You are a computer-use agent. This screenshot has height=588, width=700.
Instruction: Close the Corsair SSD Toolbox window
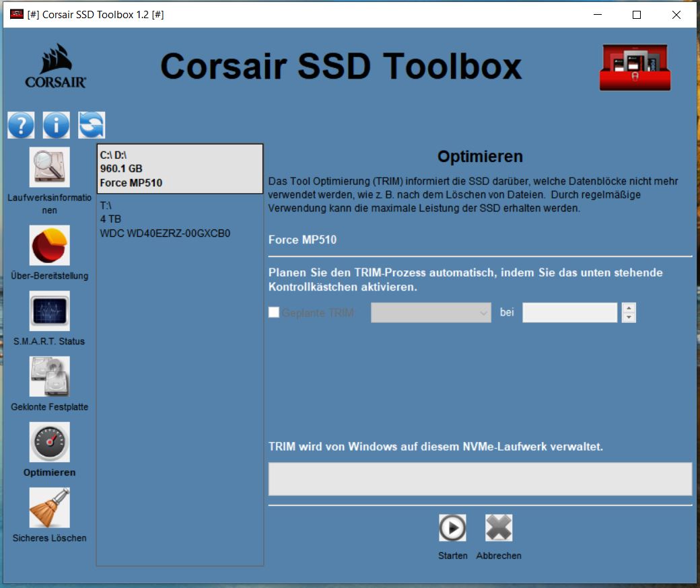click(x=676, y=15)
